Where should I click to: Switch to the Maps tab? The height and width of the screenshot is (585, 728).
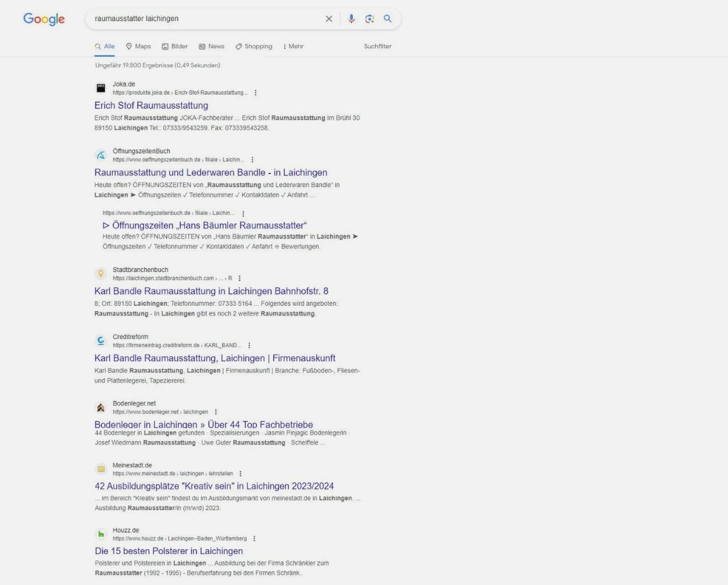(x=138, y=46)
